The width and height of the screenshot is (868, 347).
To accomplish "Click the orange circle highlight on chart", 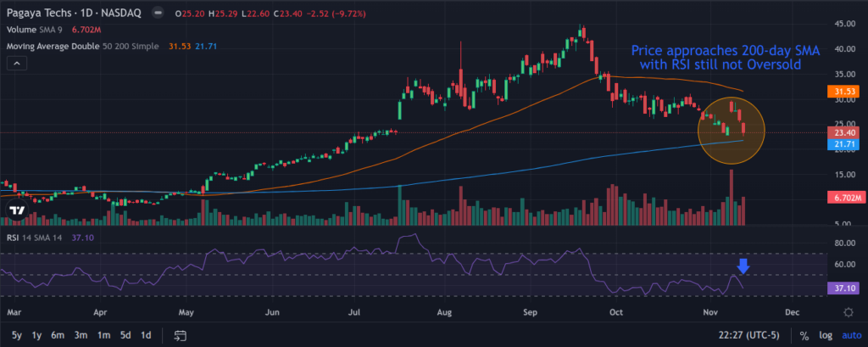I will point(731,129).
